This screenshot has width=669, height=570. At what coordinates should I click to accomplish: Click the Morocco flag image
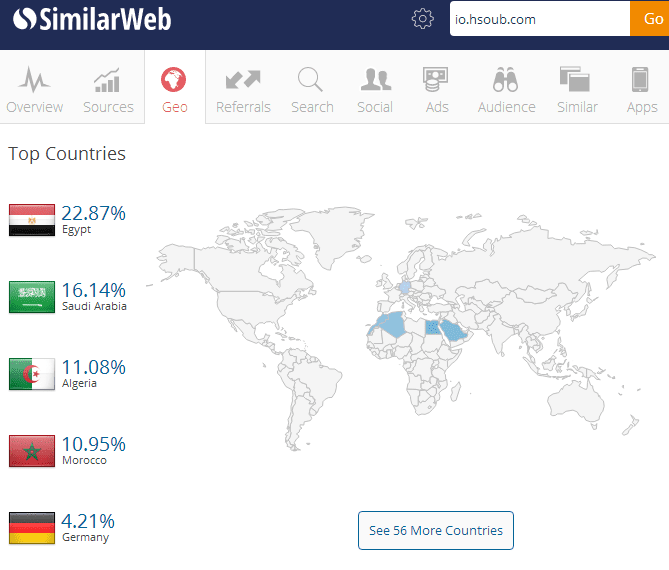click(32, 451)
